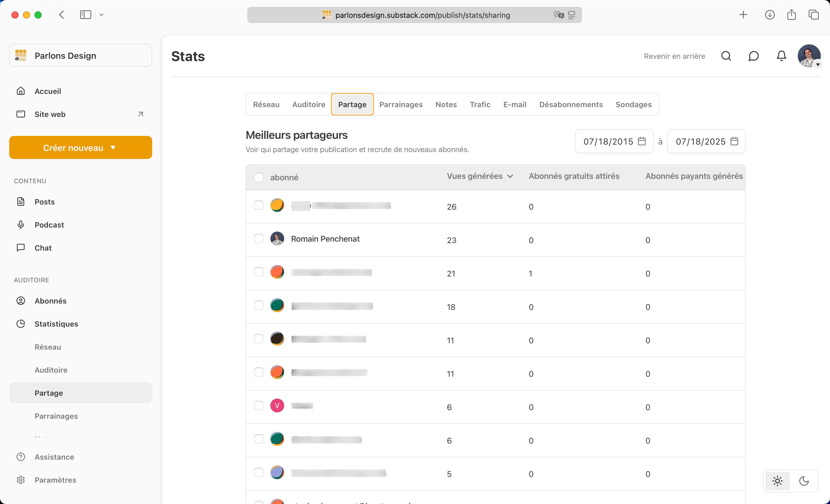The image size is (830, 504).
Task: Check the row with 21 views
Action: (258, 272)
